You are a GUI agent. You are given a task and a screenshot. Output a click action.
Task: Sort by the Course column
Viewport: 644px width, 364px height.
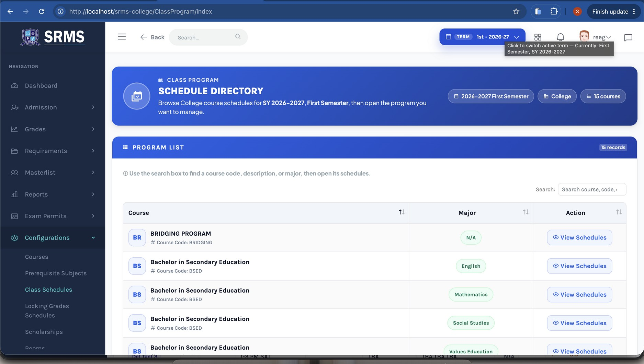(266, 213)
